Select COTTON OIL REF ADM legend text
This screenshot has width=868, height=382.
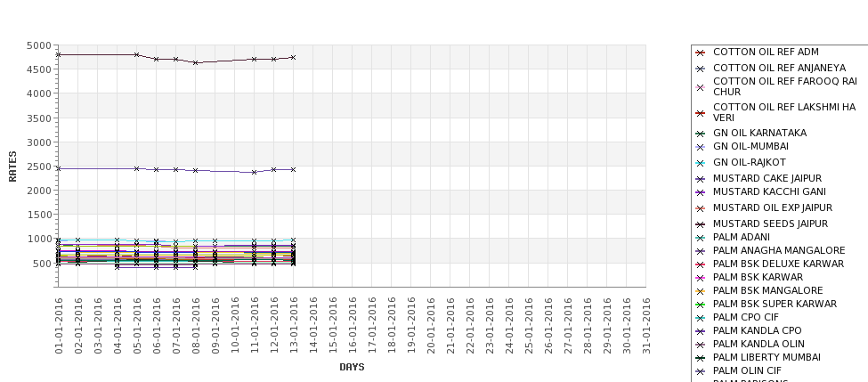coord(766,52)
